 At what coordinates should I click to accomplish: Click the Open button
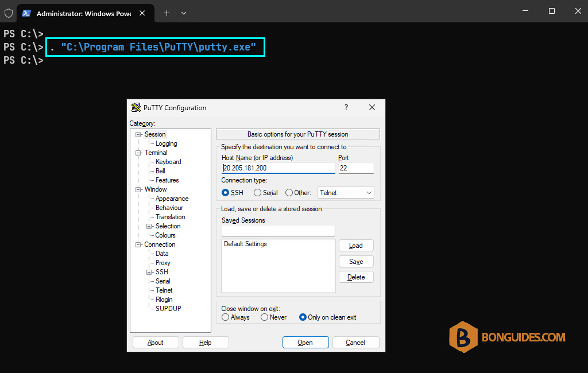305,342
